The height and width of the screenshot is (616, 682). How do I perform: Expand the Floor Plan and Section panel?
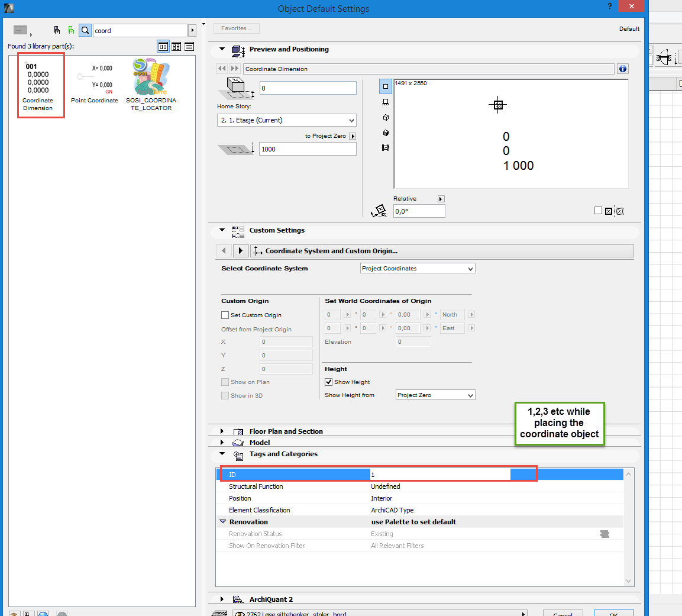(x=222, y=431)
